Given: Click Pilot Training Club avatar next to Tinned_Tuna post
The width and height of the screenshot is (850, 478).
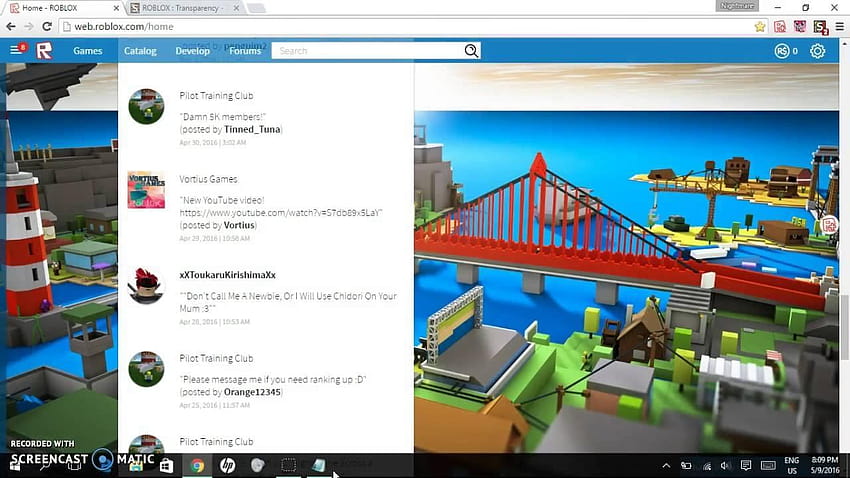Looking at the screenshot, I should 146,106.
